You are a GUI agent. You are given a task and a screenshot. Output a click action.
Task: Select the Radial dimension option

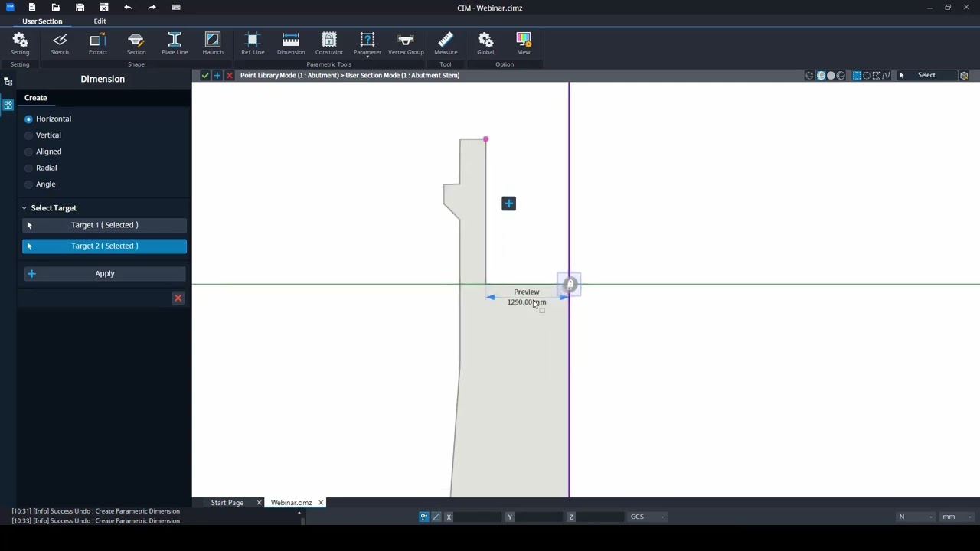click(41, 168)
